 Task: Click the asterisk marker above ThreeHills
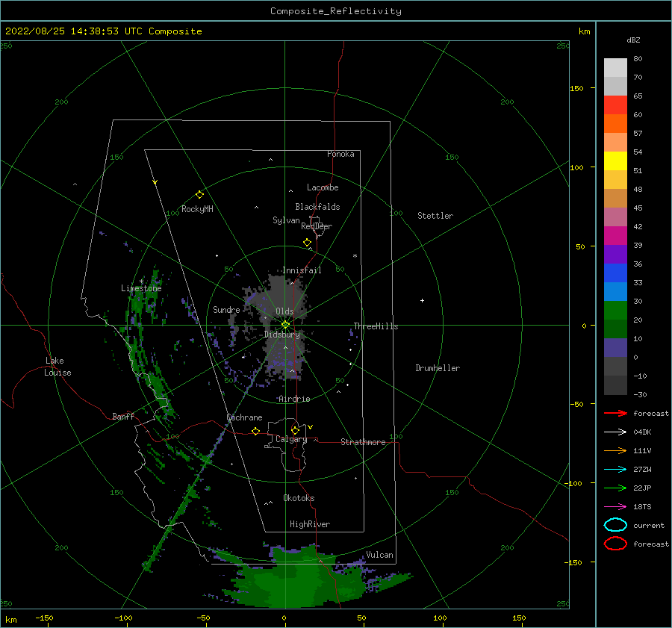[355, 256]
